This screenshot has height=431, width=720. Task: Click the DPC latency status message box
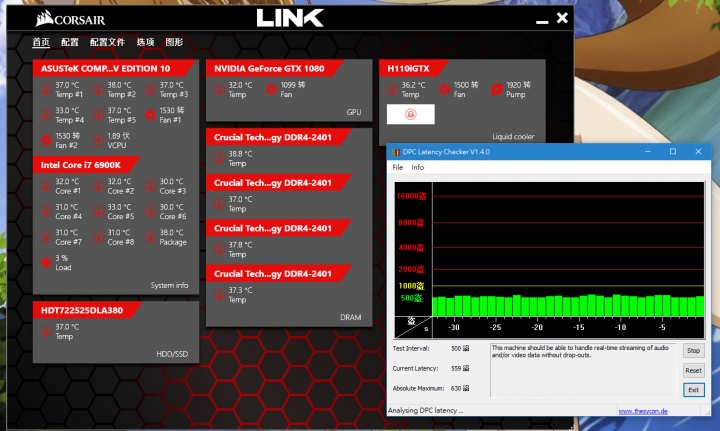click(x=583, y=370)
